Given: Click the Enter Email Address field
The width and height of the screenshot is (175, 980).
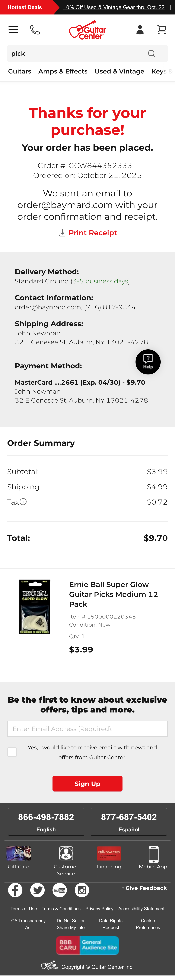Looking at the screenshot, I should [87, 728].
